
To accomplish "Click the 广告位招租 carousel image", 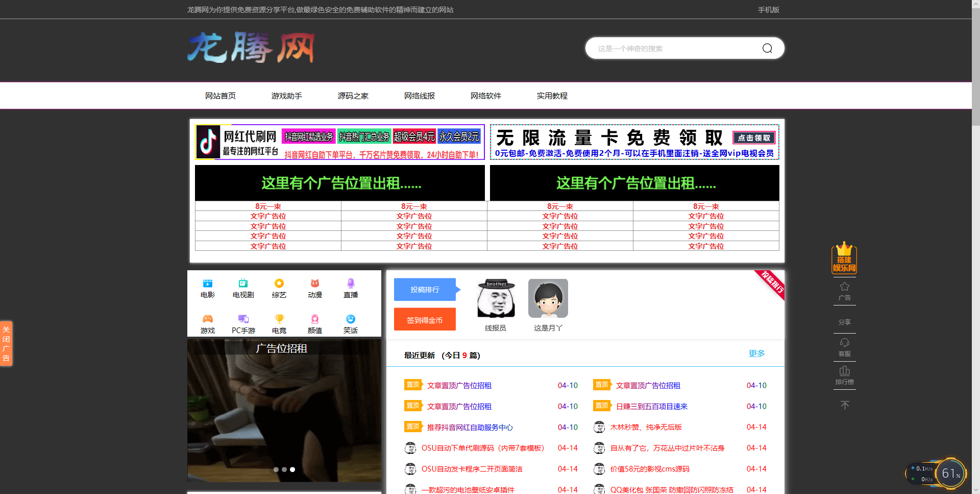I will [x=284, y=410].
